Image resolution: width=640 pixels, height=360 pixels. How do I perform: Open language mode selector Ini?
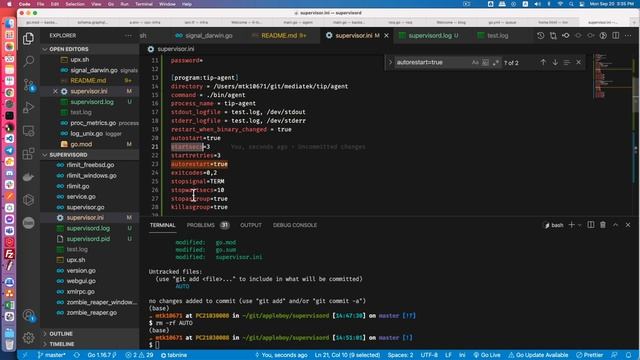pyautogui.click(x=462, y=355)
